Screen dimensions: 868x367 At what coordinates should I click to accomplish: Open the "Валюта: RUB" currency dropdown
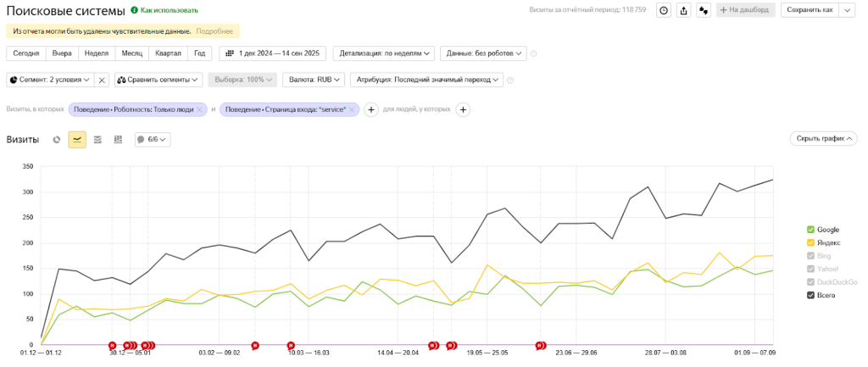[314, 80]
